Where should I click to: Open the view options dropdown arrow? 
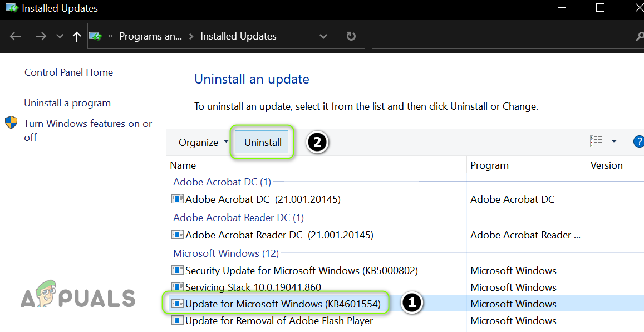[614, 142]
